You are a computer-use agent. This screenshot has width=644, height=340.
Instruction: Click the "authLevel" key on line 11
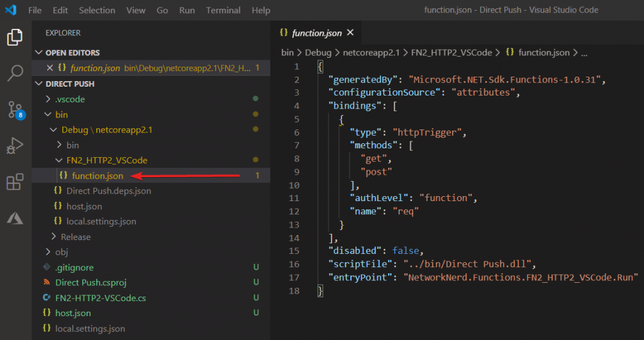tap(380, 198)
